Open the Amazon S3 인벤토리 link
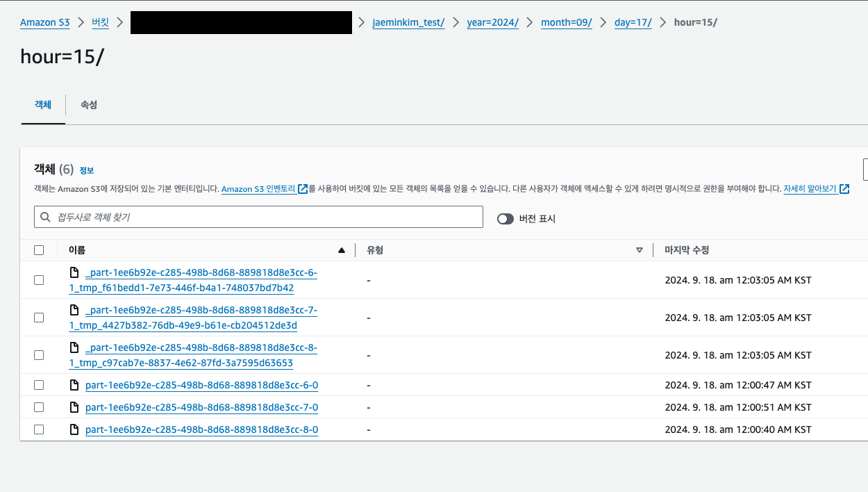The height and width of the screenshot is (492, 868). (258, 189)
